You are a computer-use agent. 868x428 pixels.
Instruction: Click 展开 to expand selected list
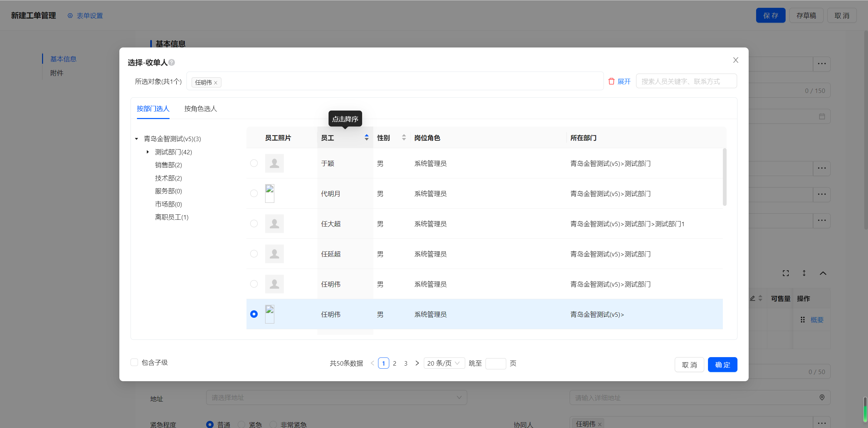pos(624,81)
